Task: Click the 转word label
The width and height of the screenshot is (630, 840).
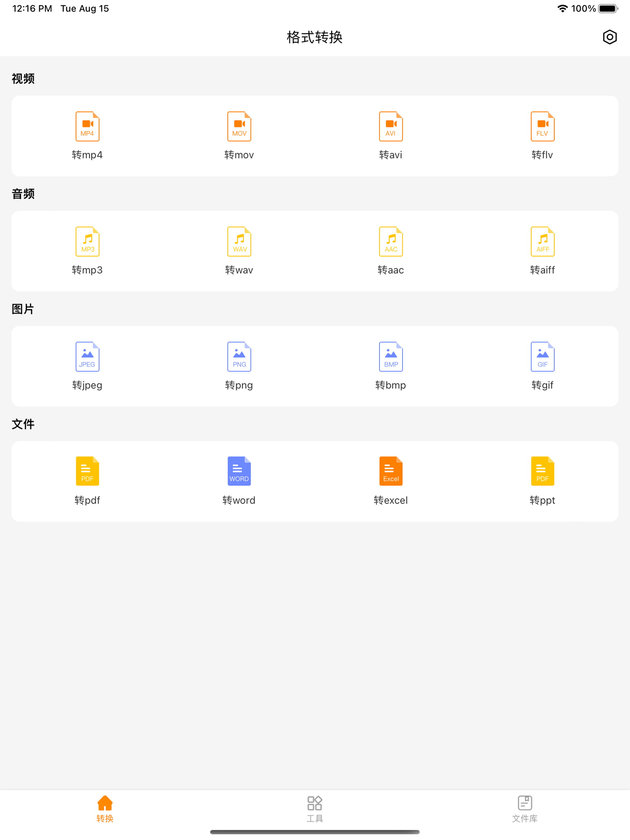Action: coord(239,500)
